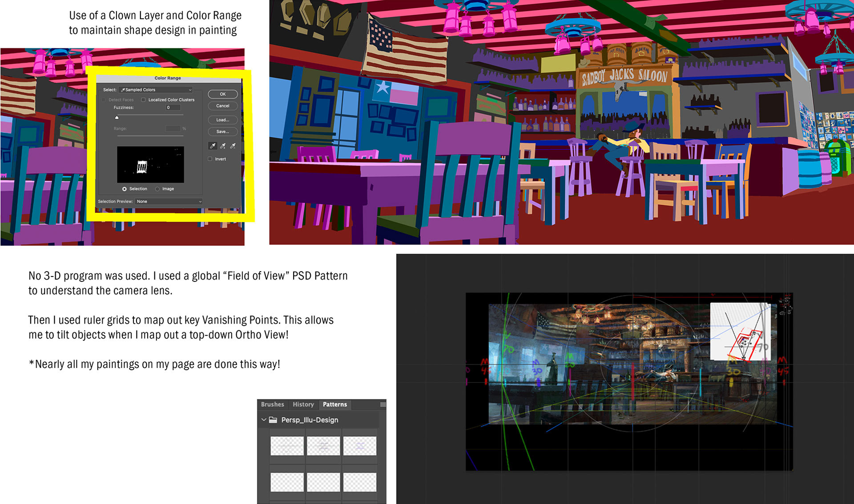Click the Fuzziness slider handle

pos(117,118)
